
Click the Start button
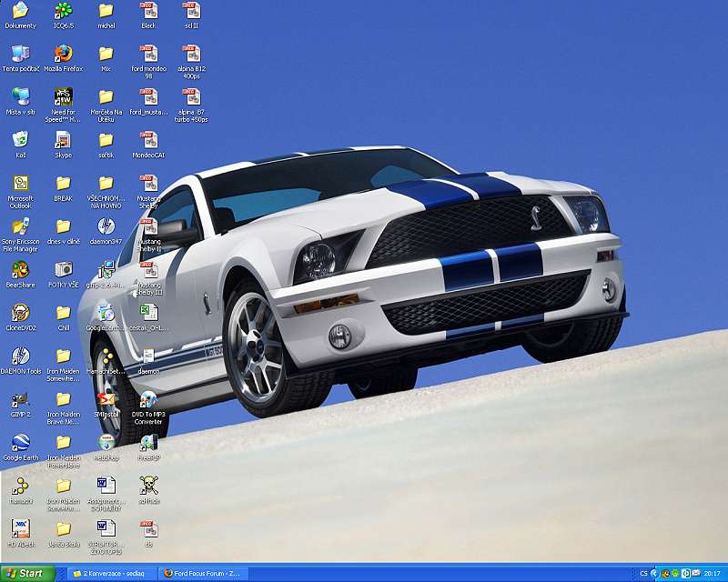point(27,574)
